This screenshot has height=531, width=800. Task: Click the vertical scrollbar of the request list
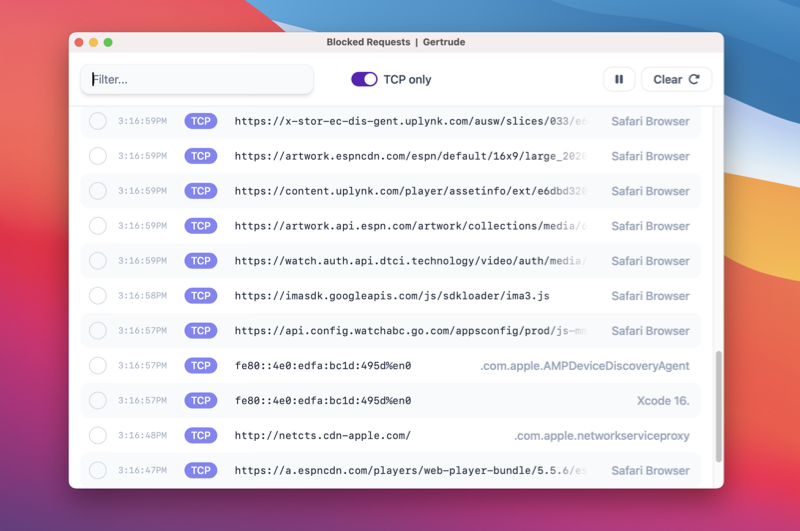coord(718,405)
